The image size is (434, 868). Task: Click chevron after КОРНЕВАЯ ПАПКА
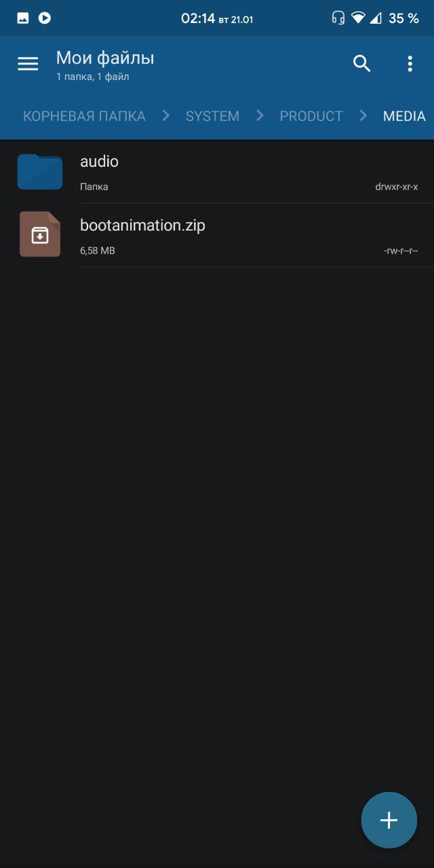(x=165, y=116)
